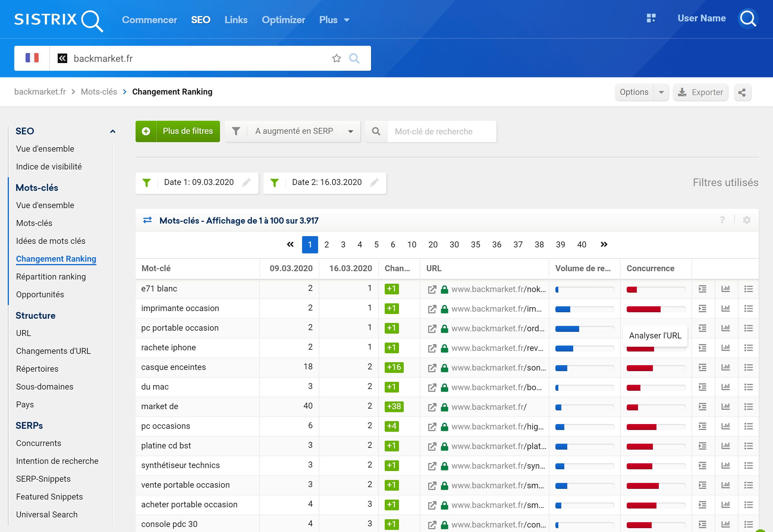Click the share icon button
Screen dimensions: 773x532
(742, 92)
